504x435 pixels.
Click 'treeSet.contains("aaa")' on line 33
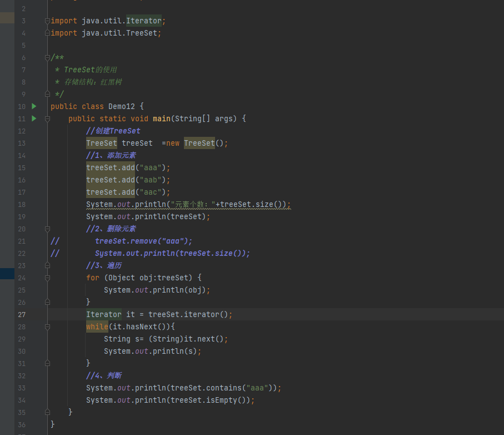click(222, 388)
